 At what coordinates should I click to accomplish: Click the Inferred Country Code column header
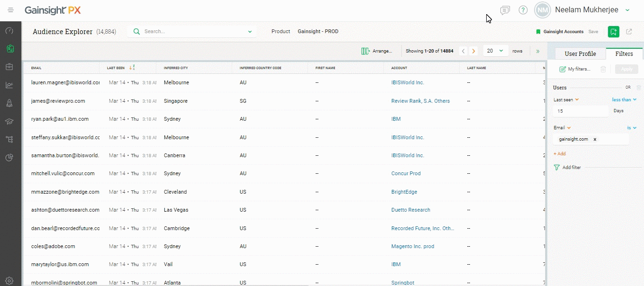point(261,68)
